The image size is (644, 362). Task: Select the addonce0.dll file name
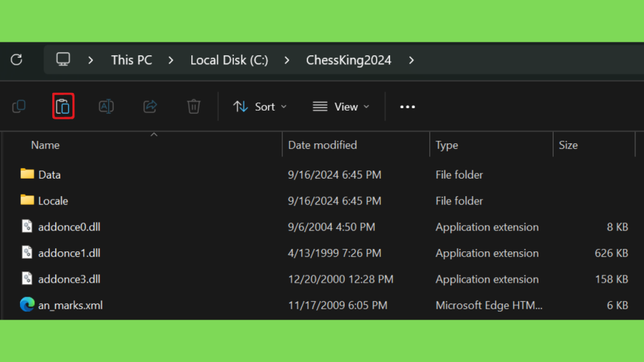(69, 227)
